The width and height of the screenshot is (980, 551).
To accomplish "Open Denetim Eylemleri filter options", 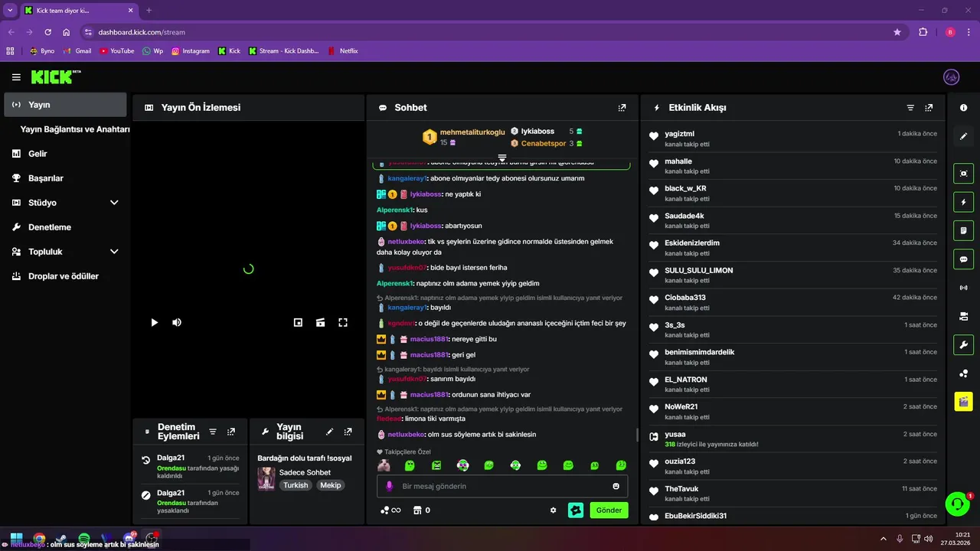I will [213, 432].
